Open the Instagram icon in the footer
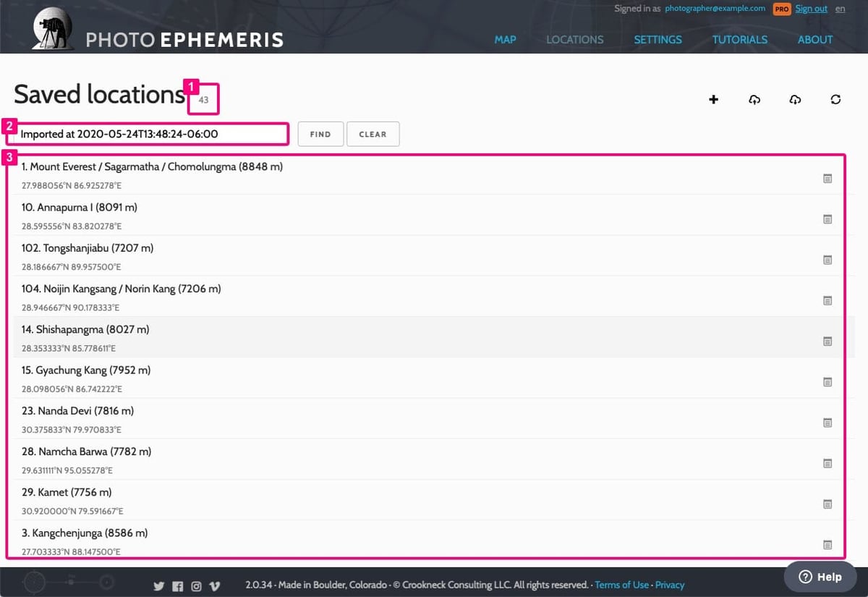 coord(196,586)
